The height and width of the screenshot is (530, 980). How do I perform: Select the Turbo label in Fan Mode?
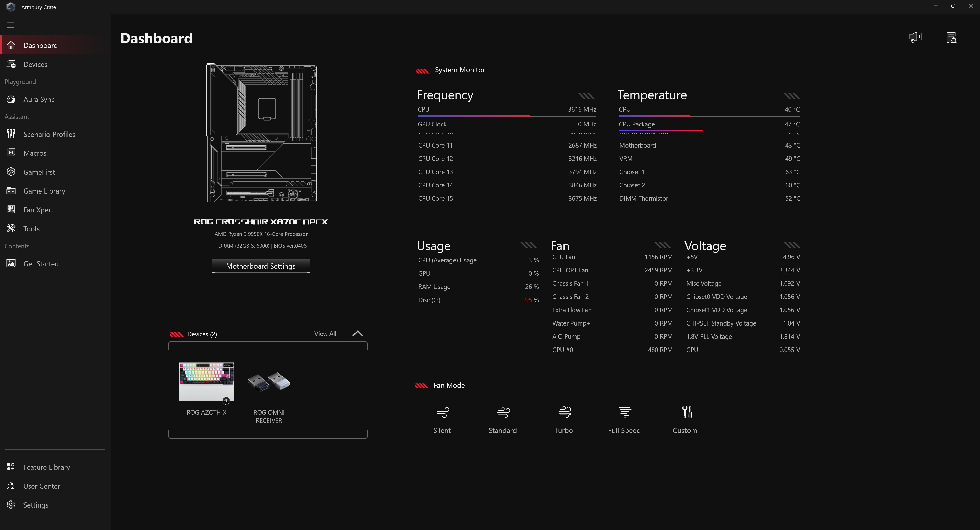coord(563,430)
